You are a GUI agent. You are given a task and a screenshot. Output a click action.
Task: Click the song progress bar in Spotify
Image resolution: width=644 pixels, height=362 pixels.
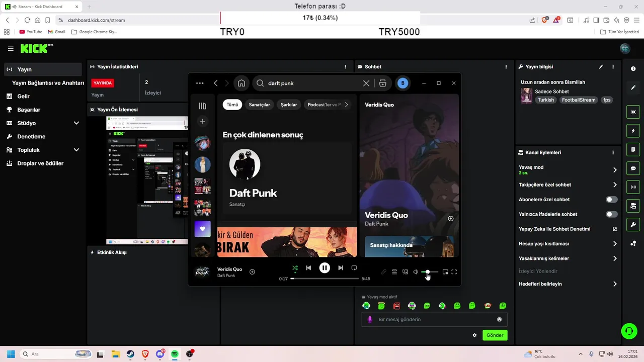tap(325, 278)
